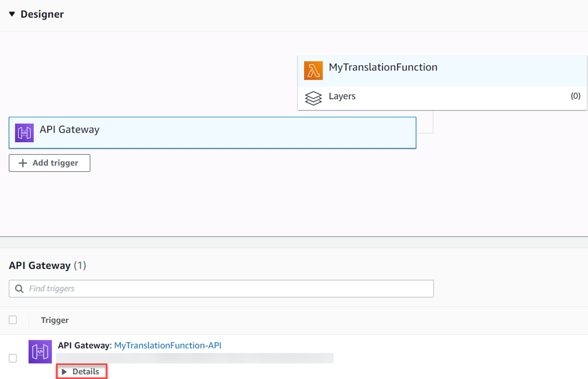588x379 pixels.
Task: Click the Add trigger button
Action: pyautogui.click(x=49, y=163)
